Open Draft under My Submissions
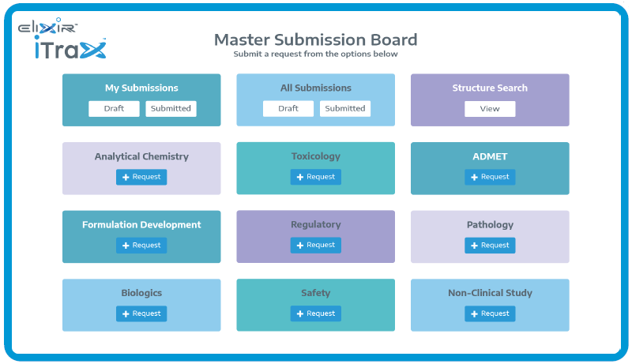632x364 pixels. [114, 109]
